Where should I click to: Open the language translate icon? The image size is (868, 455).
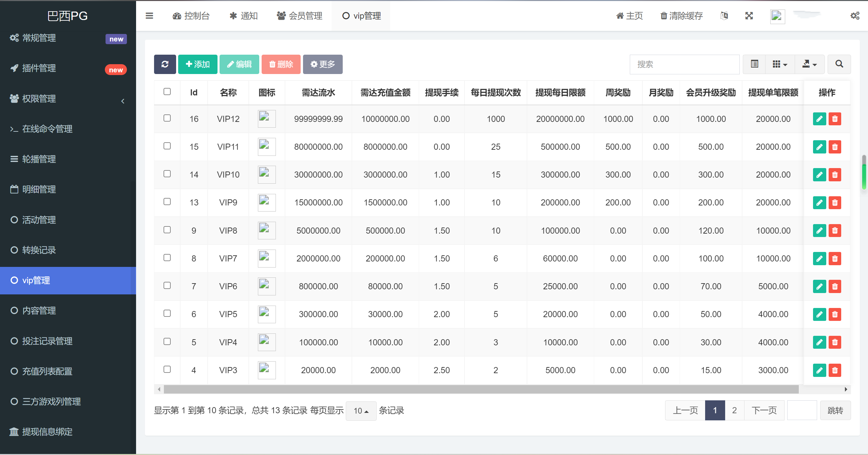[x=724, y=16]
